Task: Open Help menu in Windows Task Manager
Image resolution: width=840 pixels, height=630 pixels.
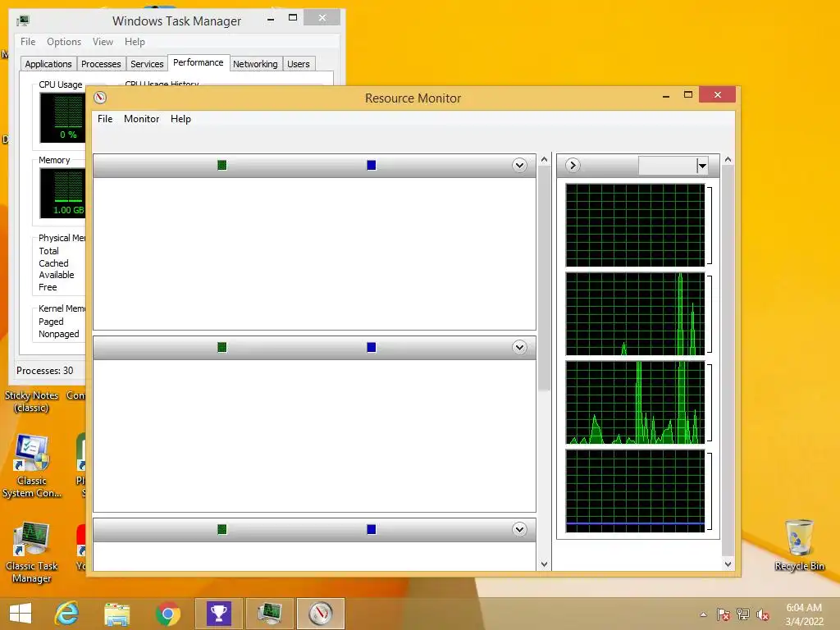Action: 135,42
